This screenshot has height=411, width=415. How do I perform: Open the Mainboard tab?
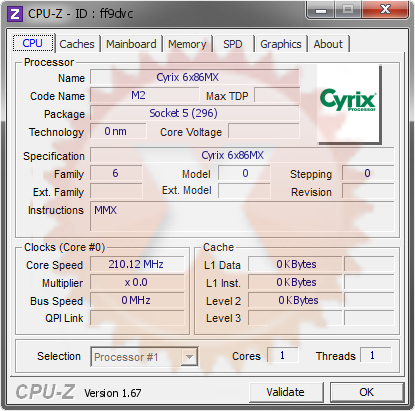(x=131, y=44)
